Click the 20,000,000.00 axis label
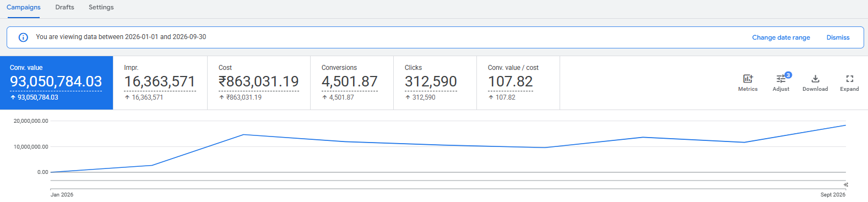 click(31, 121)
